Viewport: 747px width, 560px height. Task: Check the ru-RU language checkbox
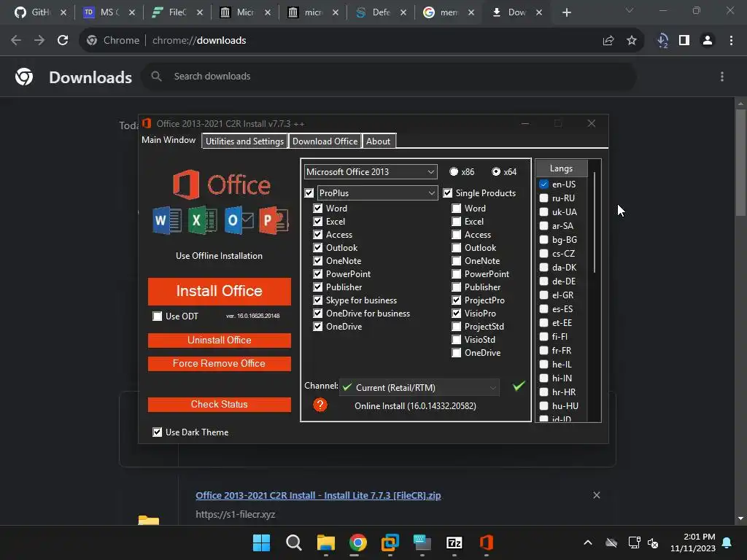point(543,198)
